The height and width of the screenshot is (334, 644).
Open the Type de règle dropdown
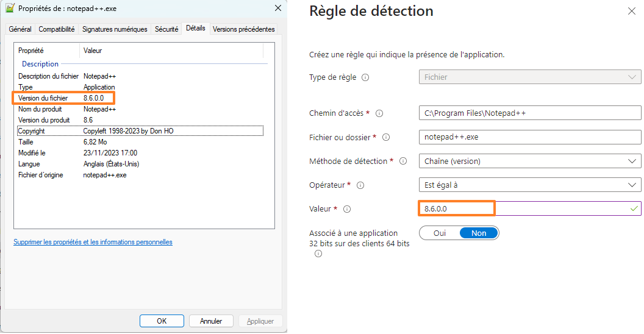click(x=529, y=77)
